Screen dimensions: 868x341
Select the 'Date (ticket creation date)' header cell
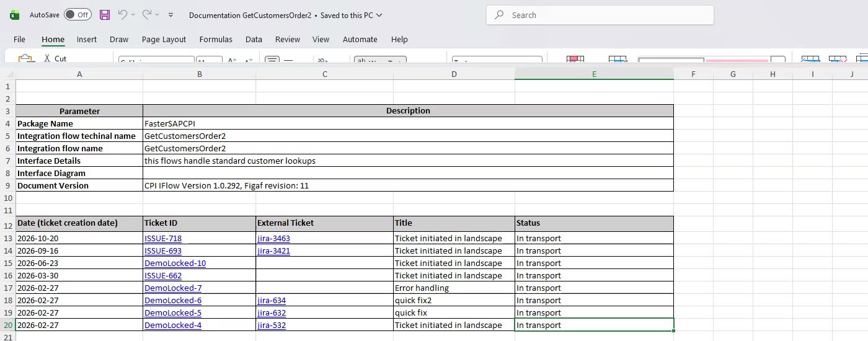79,224
